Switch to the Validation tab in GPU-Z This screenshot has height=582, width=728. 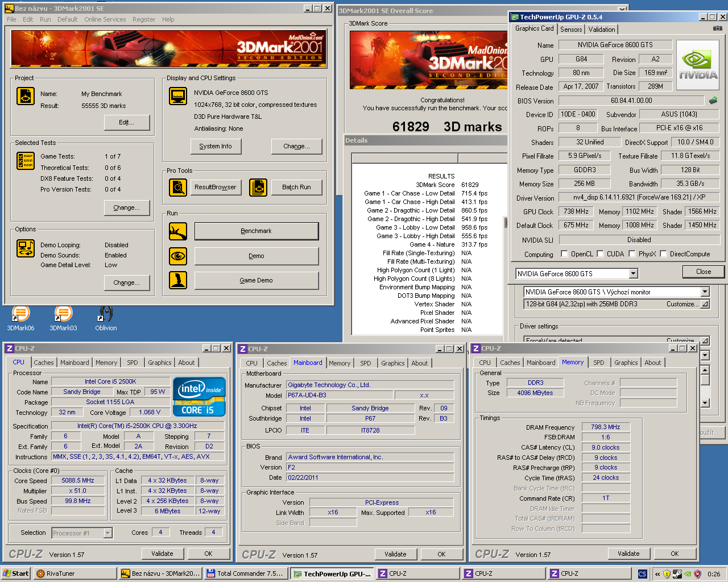[602, 30]
